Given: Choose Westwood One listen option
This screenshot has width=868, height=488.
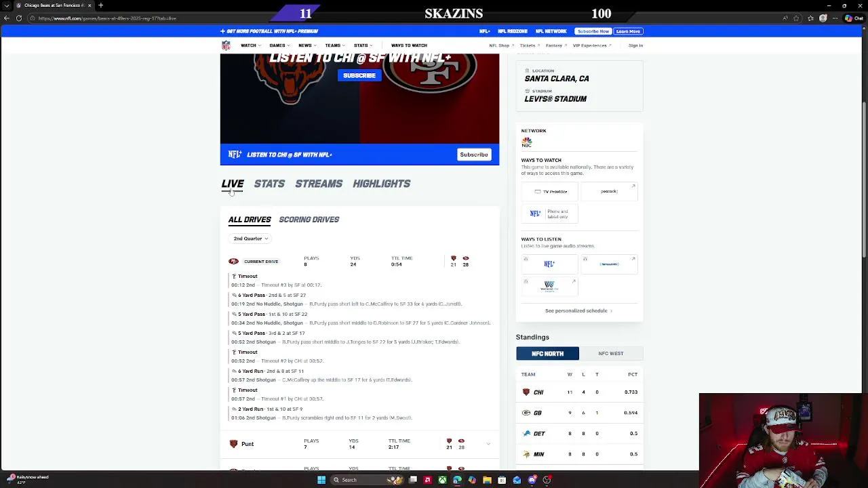Looking at the screenshot, I should click(550, 286).
